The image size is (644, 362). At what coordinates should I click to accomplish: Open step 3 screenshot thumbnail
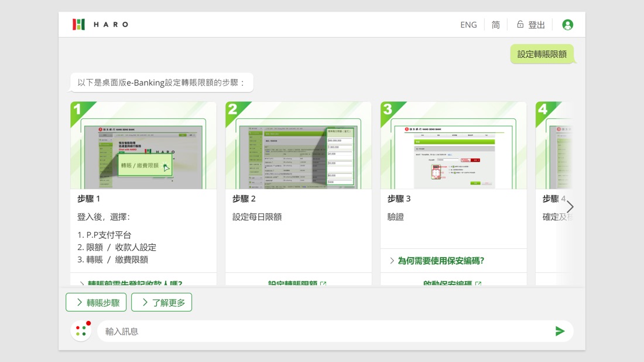(x=453, y=145)
